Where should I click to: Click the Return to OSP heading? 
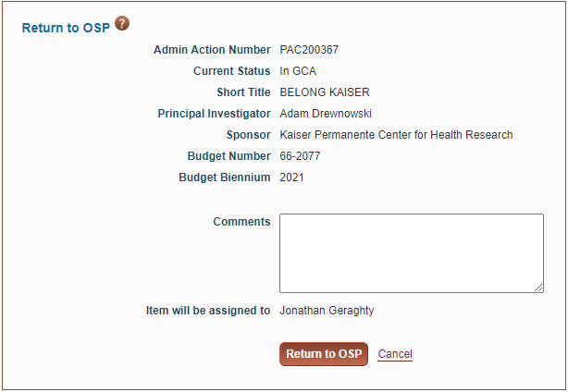66,28
